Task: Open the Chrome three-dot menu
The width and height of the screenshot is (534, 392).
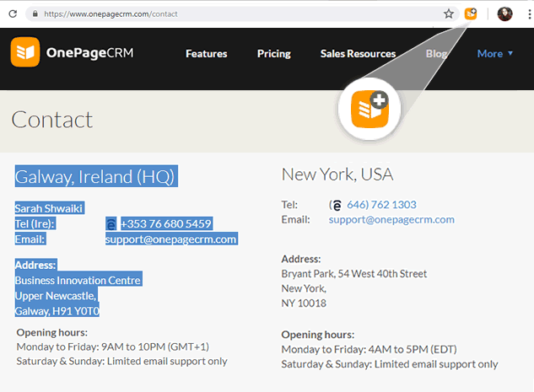Action: click(x=529, y=14)
